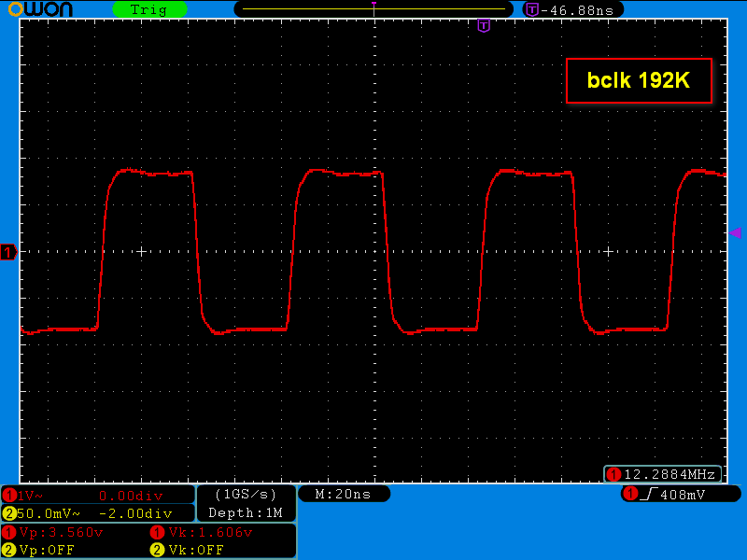
Task: Click the channel 1 0.00div offset value
Action: point(131,496)
